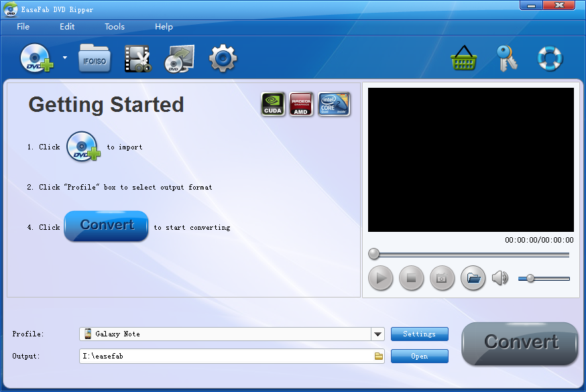The width and height of the screenshot is (586, 392).
Task: Minimize the EaseFab DVD Ripper window
Action: 531,5
